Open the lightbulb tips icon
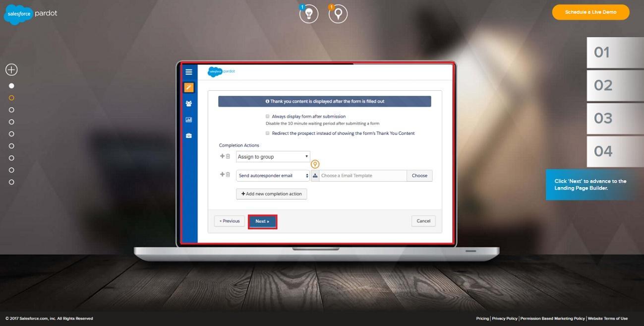 [309, 14]
